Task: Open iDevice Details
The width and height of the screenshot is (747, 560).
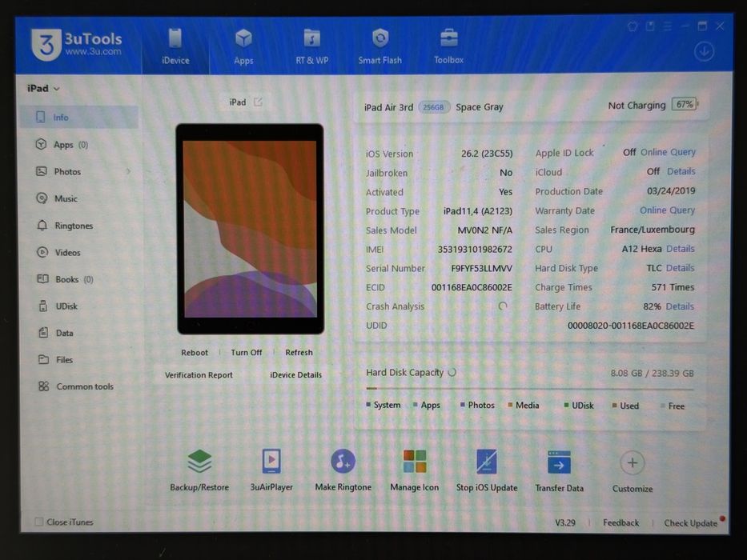Action: click(296, 375)
